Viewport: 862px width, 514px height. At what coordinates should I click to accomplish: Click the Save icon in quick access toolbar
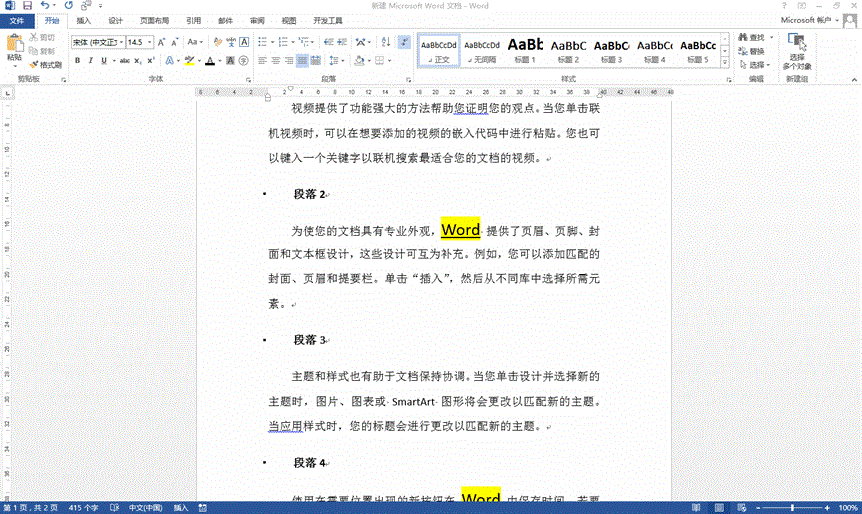[x=27, y=6]
